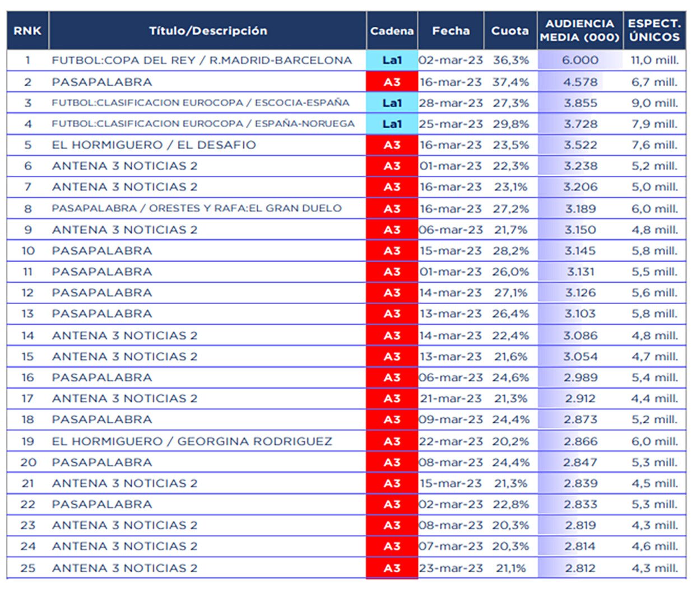This screenshot has height=616, width=692.
Task: Click the ESPECT. ÚNICOS column header
Action: coord(654,31)
